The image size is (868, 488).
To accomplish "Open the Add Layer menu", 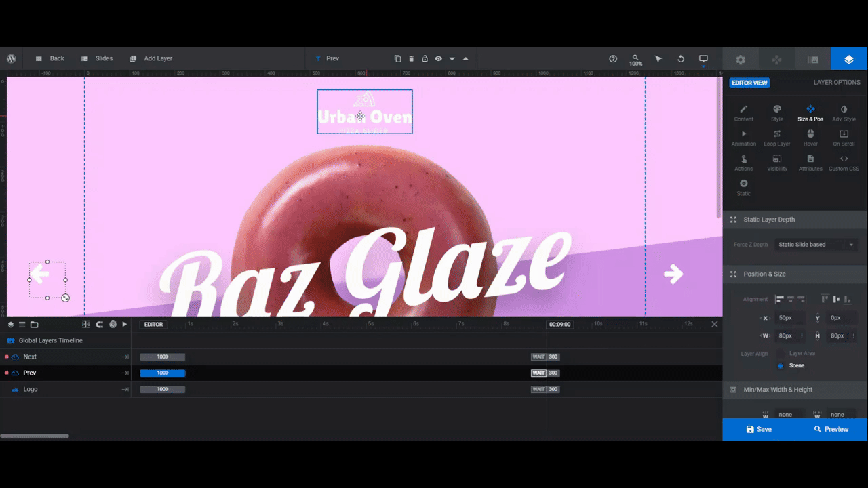I will coord(151,59).
